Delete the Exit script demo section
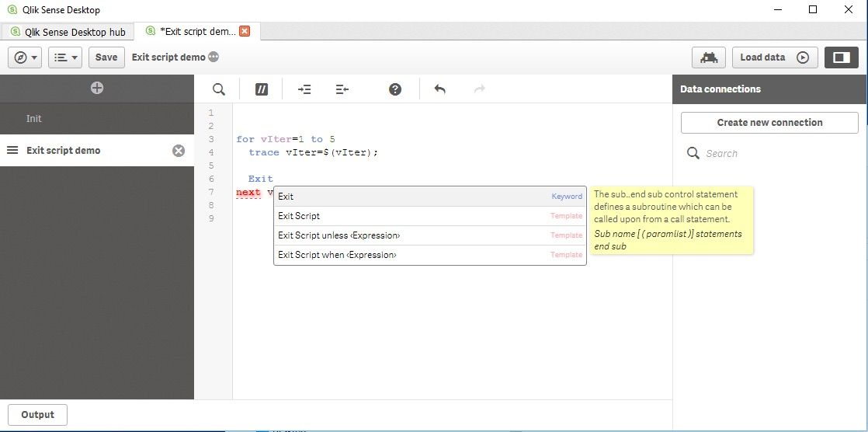Viewport: 868px width, 432px height. pyautogui.click(x=179, y=151)
